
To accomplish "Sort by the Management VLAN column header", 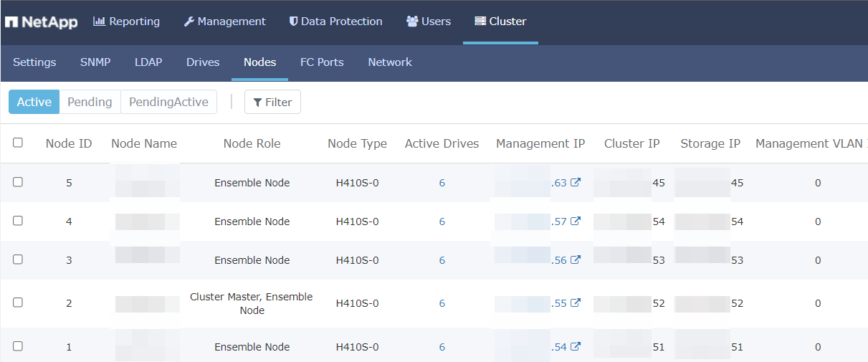I will pos(811,143).
